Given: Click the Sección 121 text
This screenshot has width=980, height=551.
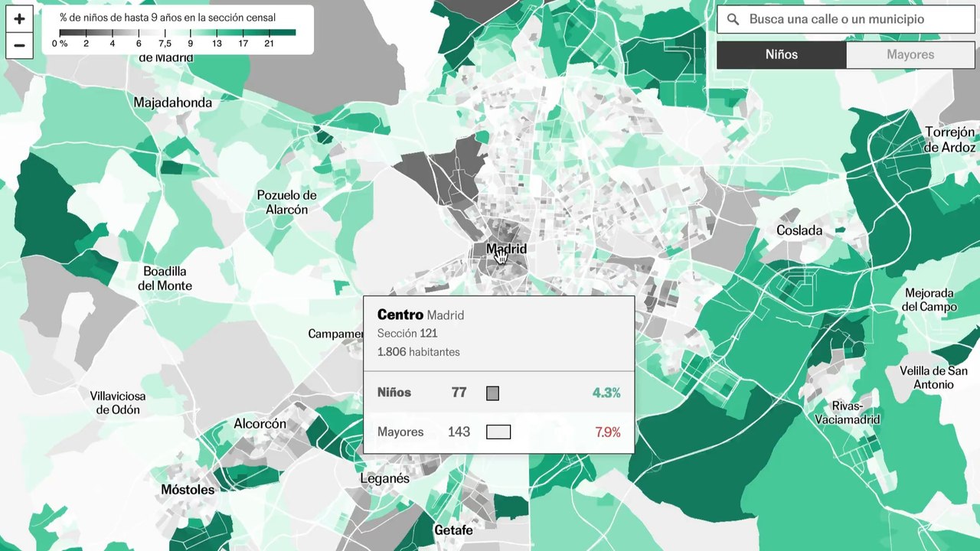Looking at the screenshot, I should point(407,334).
